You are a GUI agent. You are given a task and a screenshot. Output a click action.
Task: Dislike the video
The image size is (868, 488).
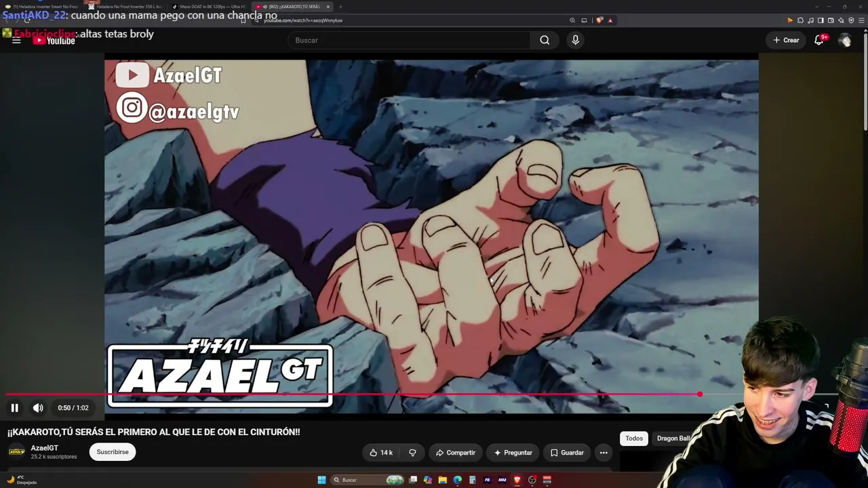tap(412, 453)
